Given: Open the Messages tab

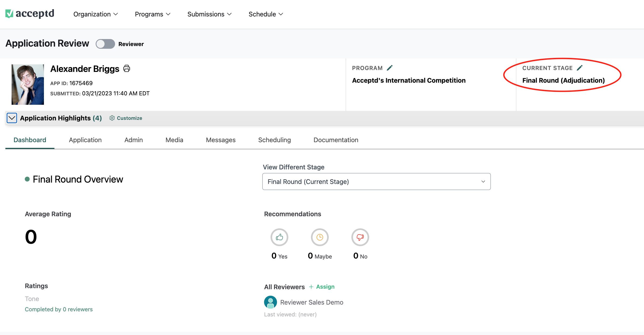Looking at the screenshot, I should pyautogui.click(x=221, y=140).
